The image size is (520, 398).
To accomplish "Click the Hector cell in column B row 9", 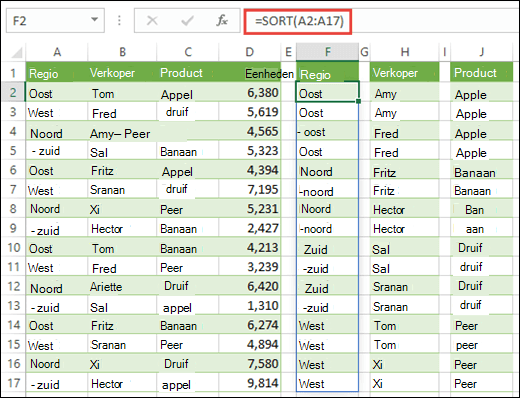I will click(x=122, y=228).
